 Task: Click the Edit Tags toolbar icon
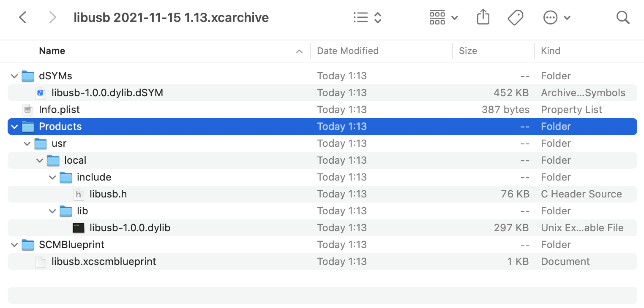tap(516, 17)
